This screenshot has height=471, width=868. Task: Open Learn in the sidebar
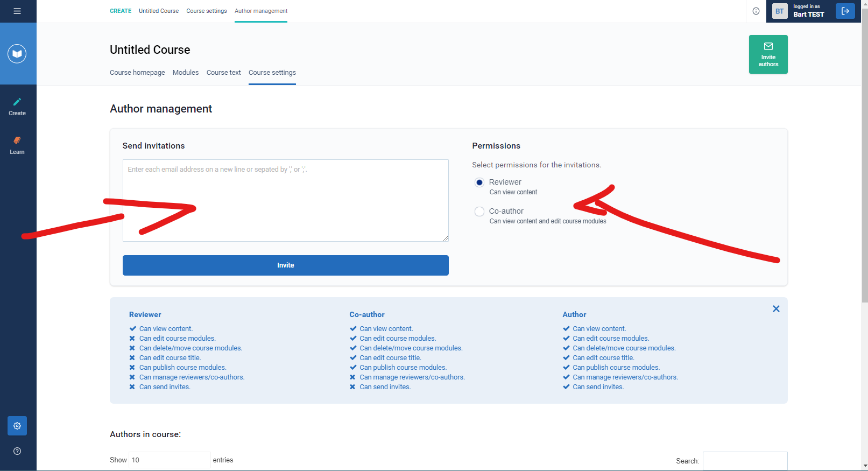[x=17, y=145]
